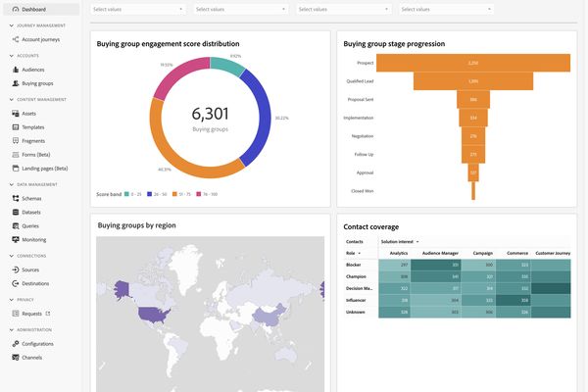Collapse the Accounts section

[11, 56]
